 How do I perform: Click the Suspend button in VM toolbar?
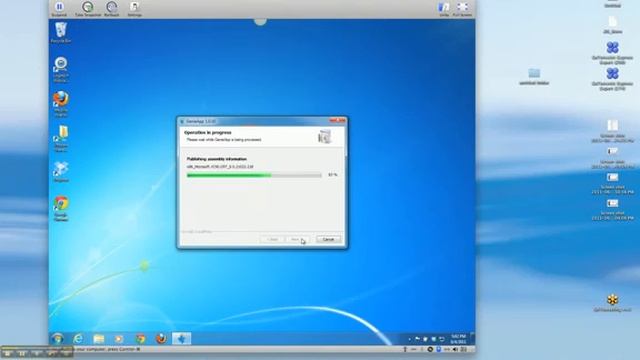click(59, 8)
